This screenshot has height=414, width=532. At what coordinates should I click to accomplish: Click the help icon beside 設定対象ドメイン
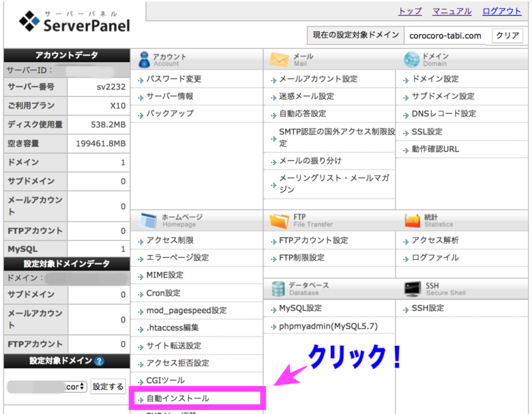(x=99, y=361)
